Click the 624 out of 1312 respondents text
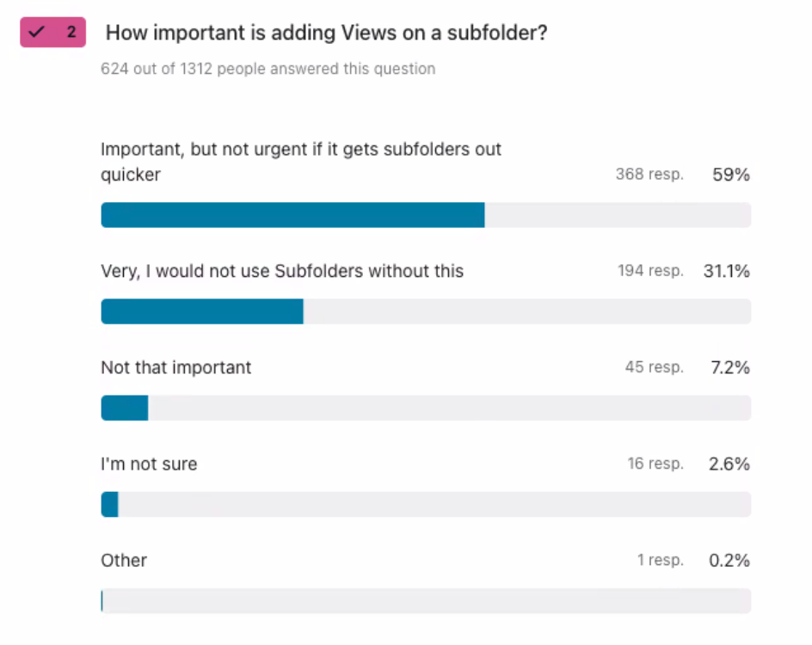The width and height of the screenshot is (812, 645). pos(268,69)
